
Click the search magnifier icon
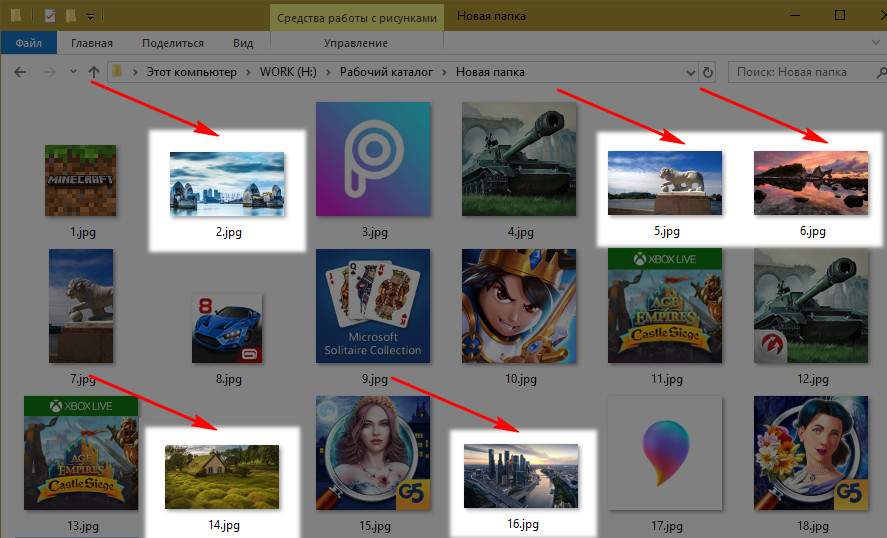pyautogui.click(x=881, y=72)
